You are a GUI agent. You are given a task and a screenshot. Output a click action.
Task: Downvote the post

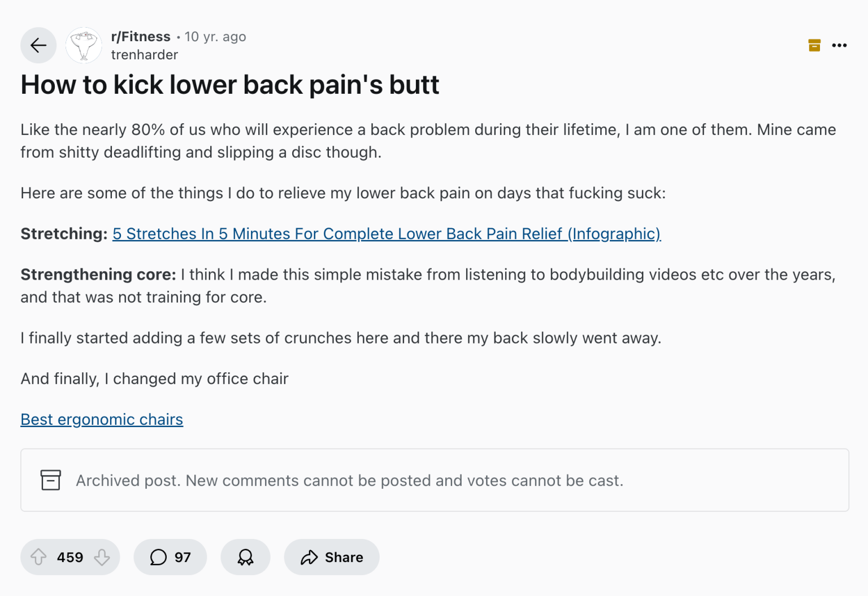(102, 557)
